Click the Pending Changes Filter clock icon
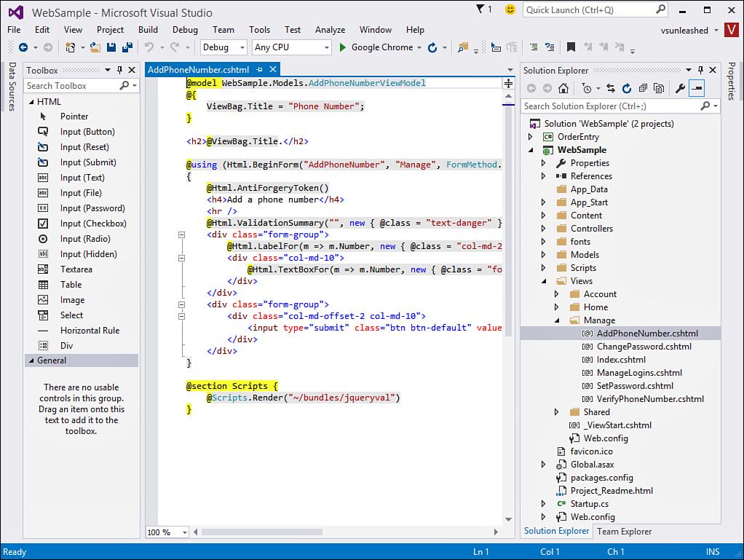Screen dimensions: 744x560 [587, 88]
